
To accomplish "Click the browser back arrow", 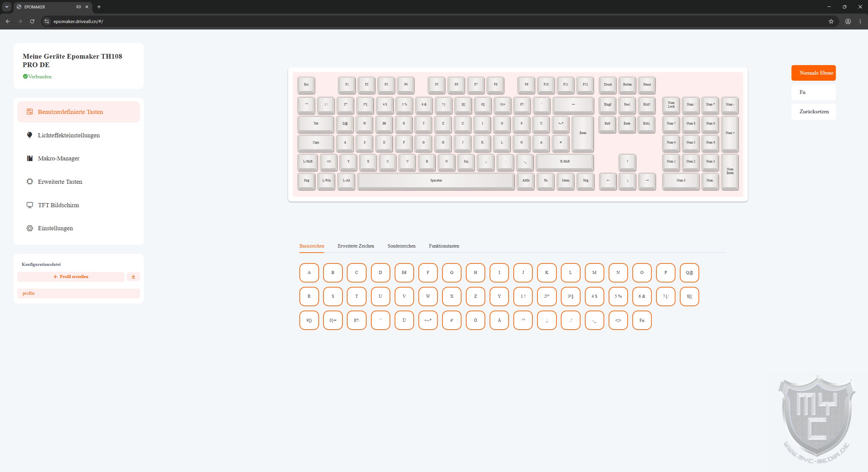I will (x=8, y=21).
